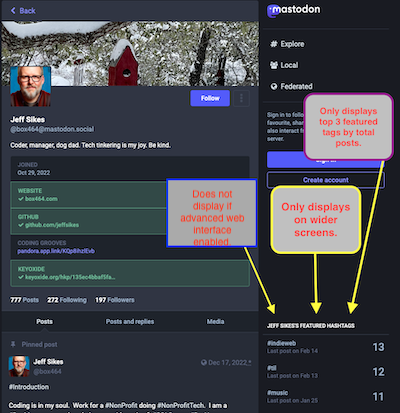Image resolution: width=400 pixels, height=413 pixels.
Task: Switch to the Media tab
Action: click(x=215, y=322)
